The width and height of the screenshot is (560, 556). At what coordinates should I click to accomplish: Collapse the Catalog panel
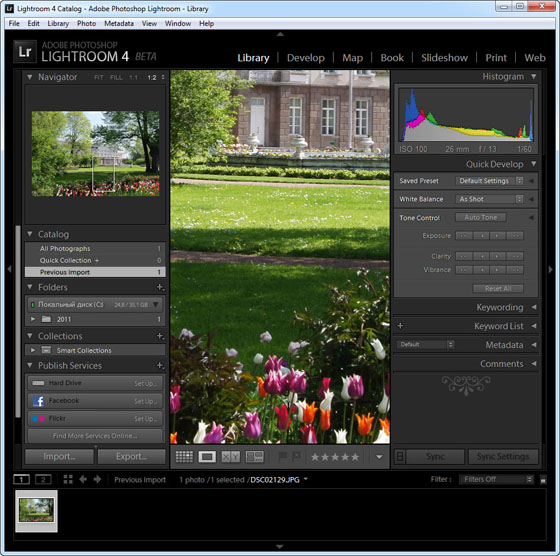click(x=30, y=234)
